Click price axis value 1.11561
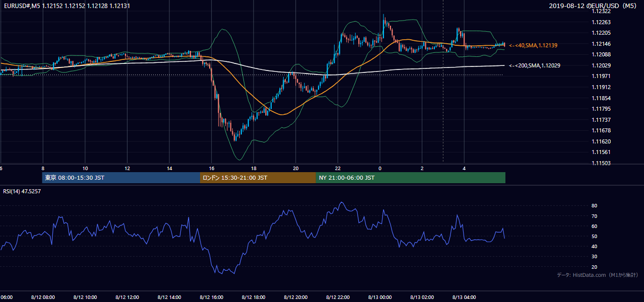 601,152
